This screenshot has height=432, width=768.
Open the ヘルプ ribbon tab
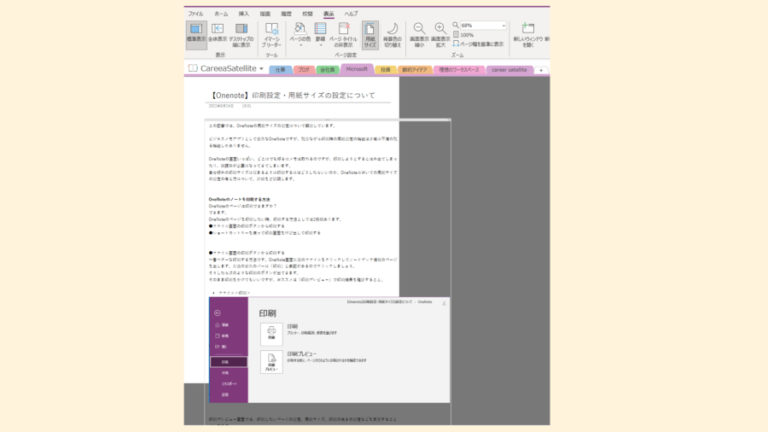tap(351, 14)
